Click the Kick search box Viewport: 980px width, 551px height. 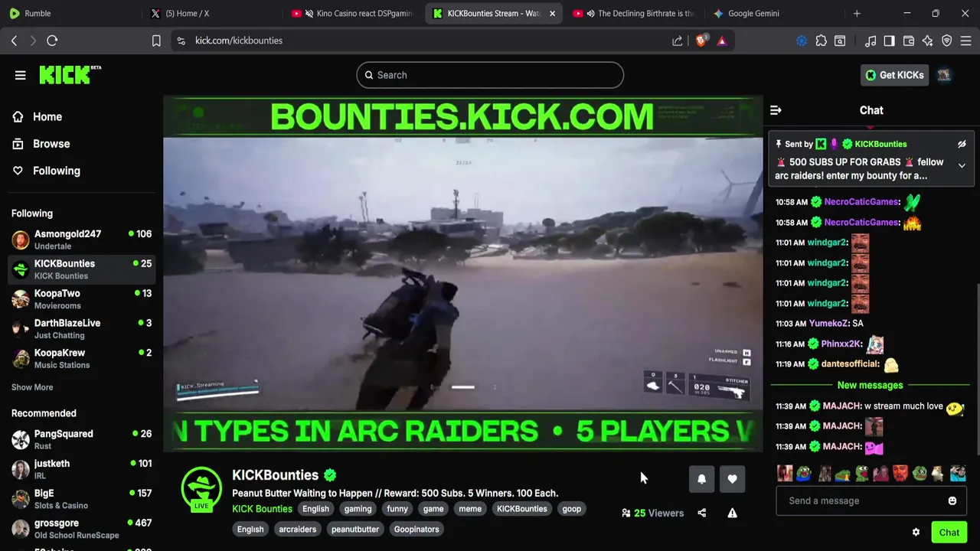pyautogui.click(x=490, y=75)
